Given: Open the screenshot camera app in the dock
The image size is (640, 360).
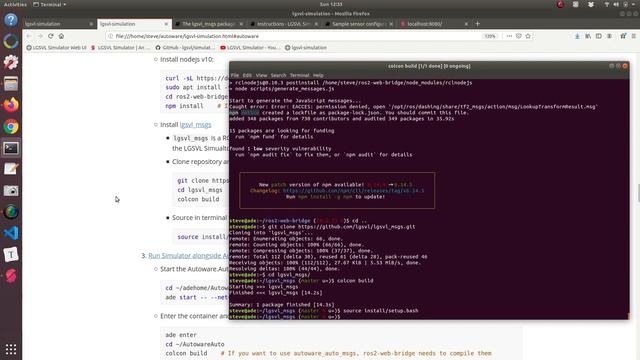Looking at the screenshot, I should click(x=11, y=191).
